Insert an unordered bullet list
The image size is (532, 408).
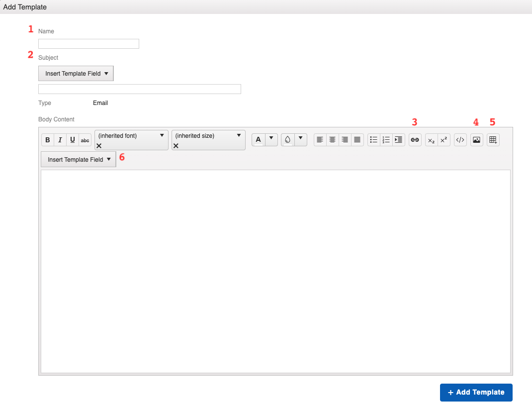[374, 140]
